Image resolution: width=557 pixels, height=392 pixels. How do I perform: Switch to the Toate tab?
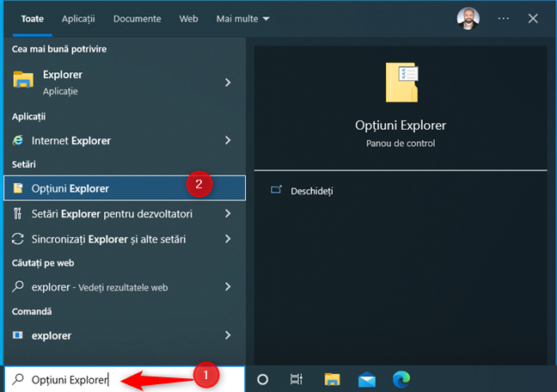point(33,18)
